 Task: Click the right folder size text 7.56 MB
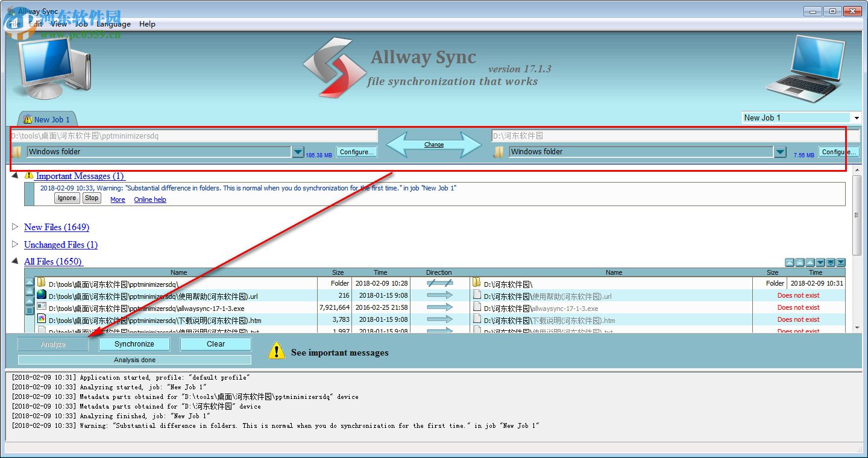click(x=804, y=155)
